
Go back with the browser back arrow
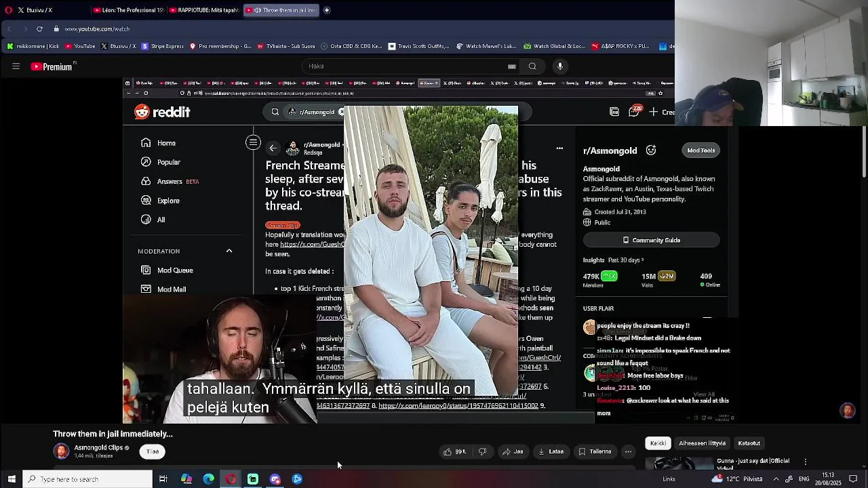coord(9,29)
